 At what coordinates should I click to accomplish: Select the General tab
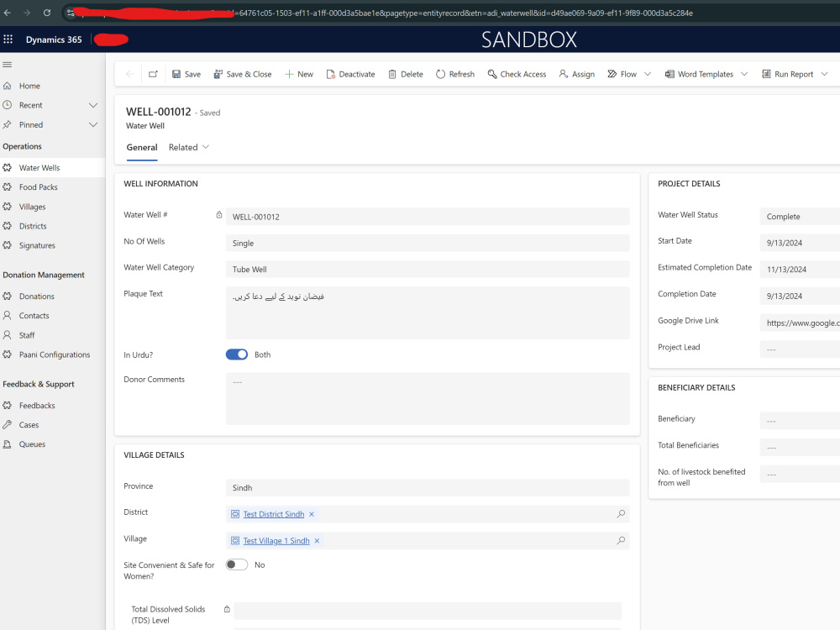coord(142,147)
